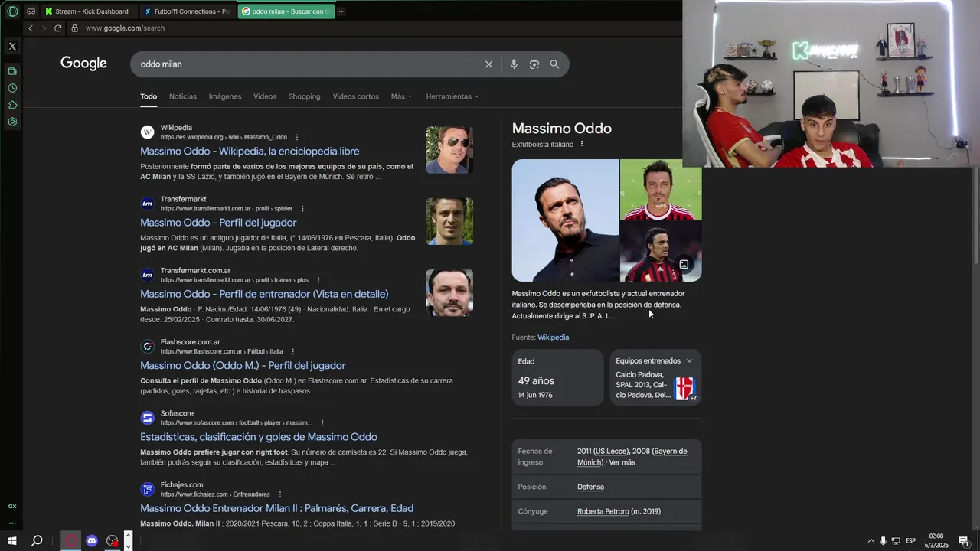Expand the Equipos entrenados card
Image resolution: width=980 pixels, height=551 pixels.
(x=655, y=377)
